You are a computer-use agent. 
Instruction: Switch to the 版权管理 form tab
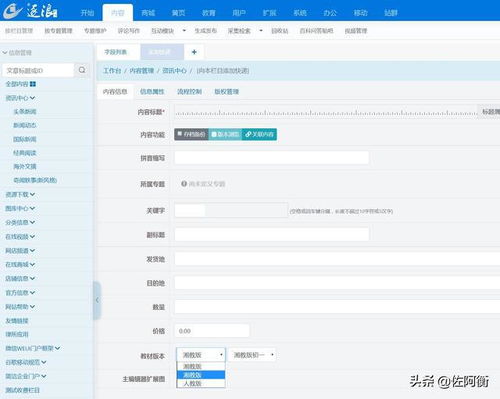[227, 92]
